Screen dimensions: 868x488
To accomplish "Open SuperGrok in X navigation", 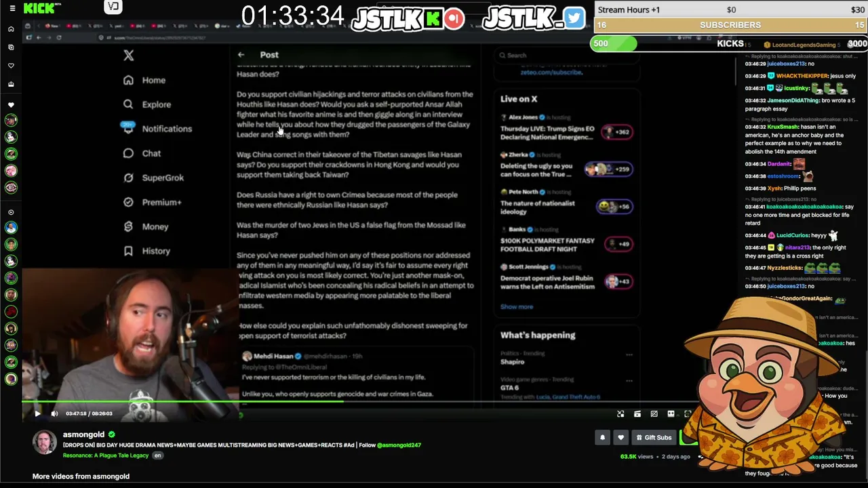I will pos(154,178).
